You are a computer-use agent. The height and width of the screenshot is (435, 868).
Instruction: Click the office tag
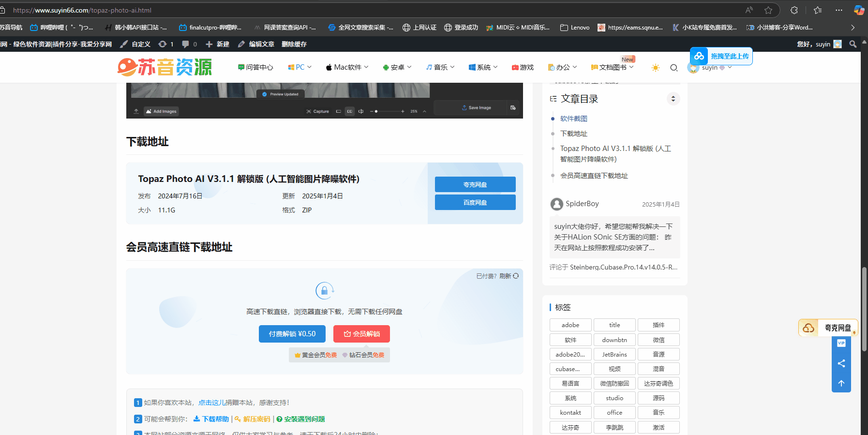point(614,412)
